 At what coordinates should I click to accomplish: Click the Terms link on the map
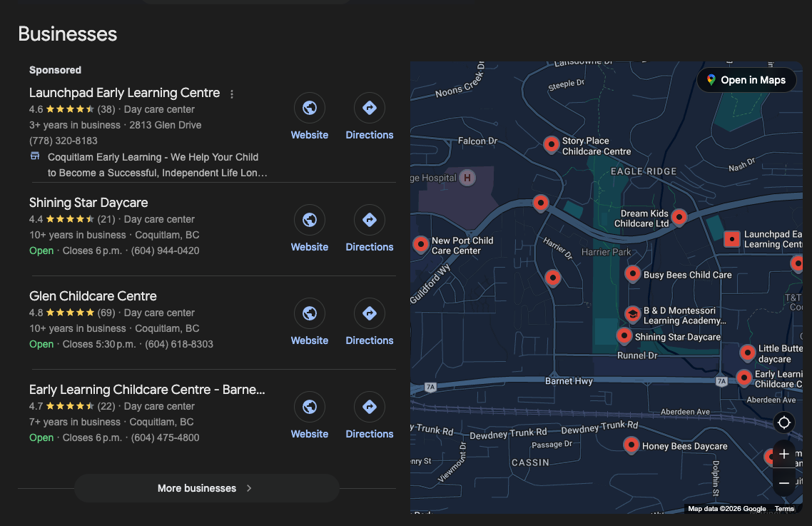[784, 509]
